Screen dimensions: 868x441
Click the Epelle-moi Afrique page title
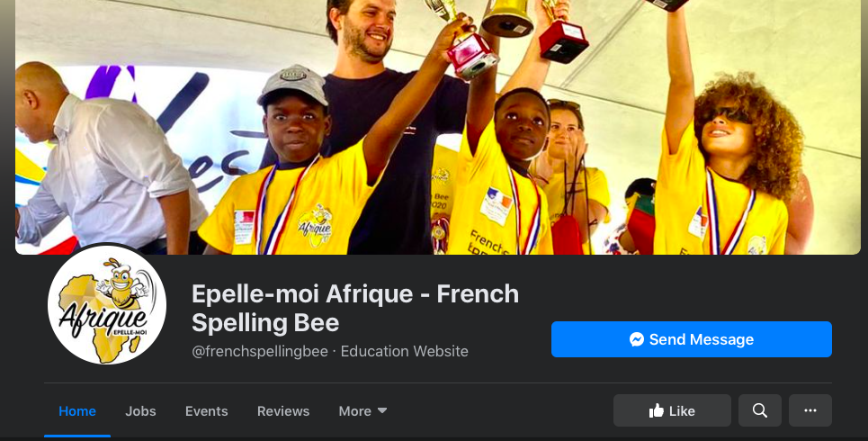tap(355, 308)
